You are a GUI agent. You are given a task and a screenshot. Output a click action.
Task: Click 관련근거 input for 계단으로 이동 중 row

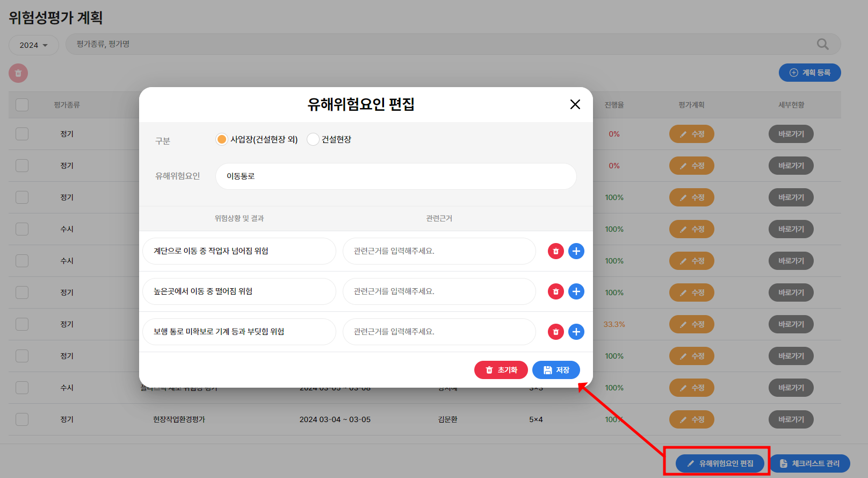(439, 251)
